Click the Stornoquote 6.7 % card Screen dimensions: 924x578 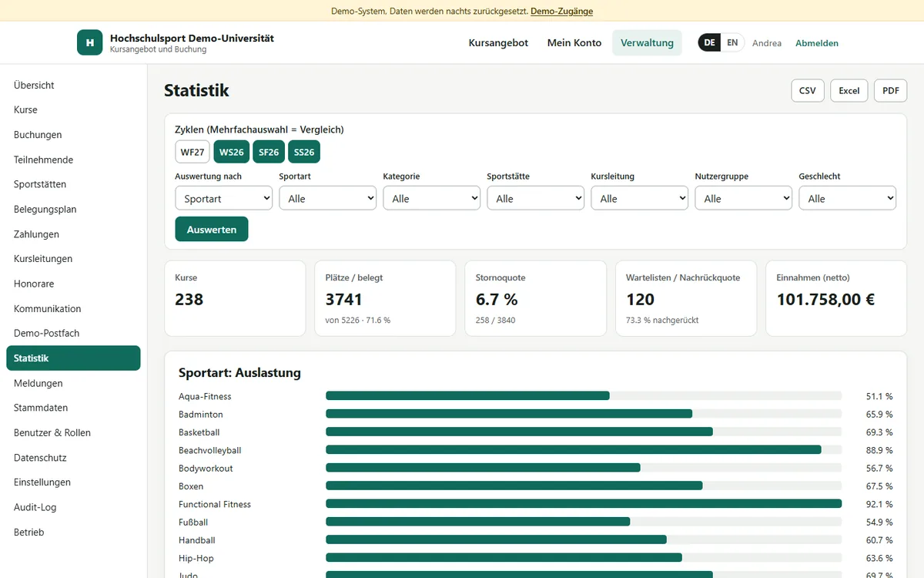(x=535, y=298)
